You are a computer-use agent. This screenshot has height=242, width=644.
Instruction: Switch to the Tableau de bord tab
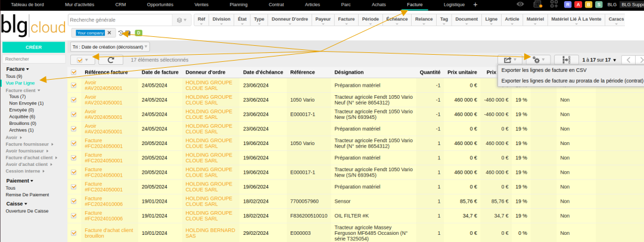(27, 5)
